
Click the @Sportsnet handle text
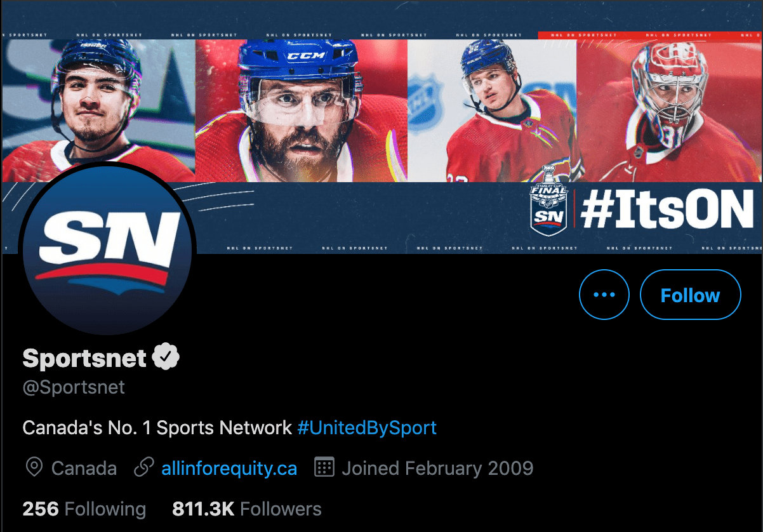pos(72,387)
